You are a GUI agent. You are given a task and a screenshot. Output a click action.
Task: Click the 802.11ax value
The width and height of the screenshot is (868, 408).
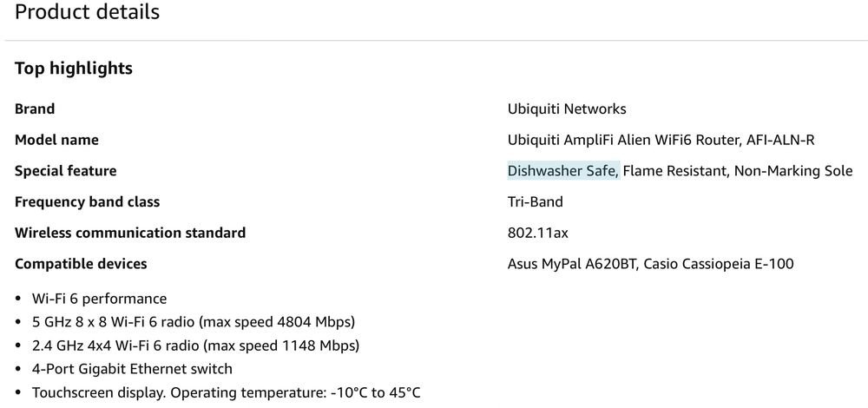(537, 233)
